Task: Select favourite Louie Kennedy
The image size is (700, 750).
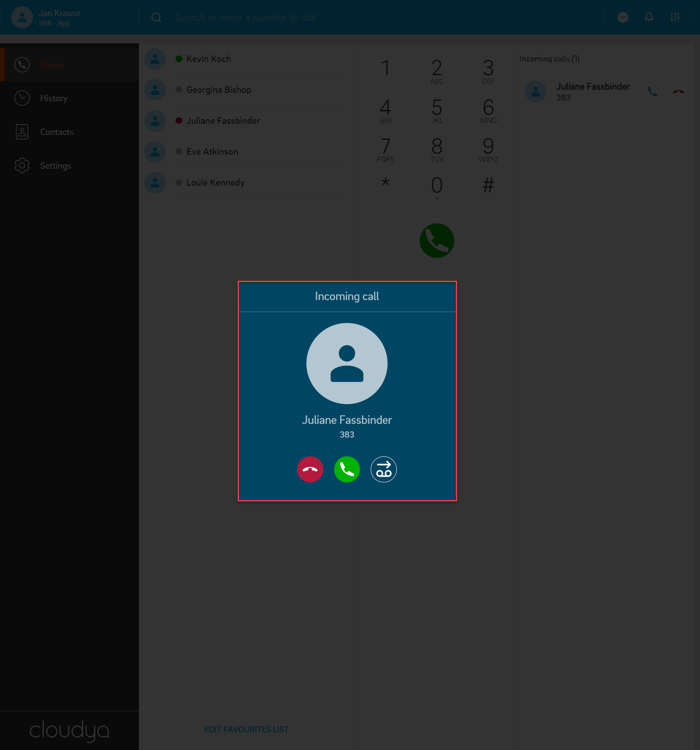Action: (215, 182)
